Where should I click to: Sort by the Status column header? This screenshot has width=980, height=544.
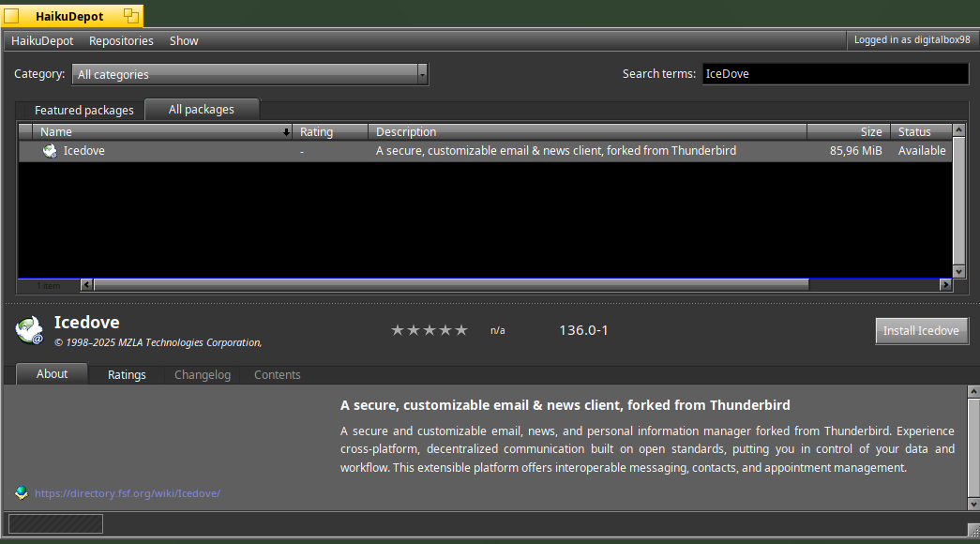click(x=921, y=132)
